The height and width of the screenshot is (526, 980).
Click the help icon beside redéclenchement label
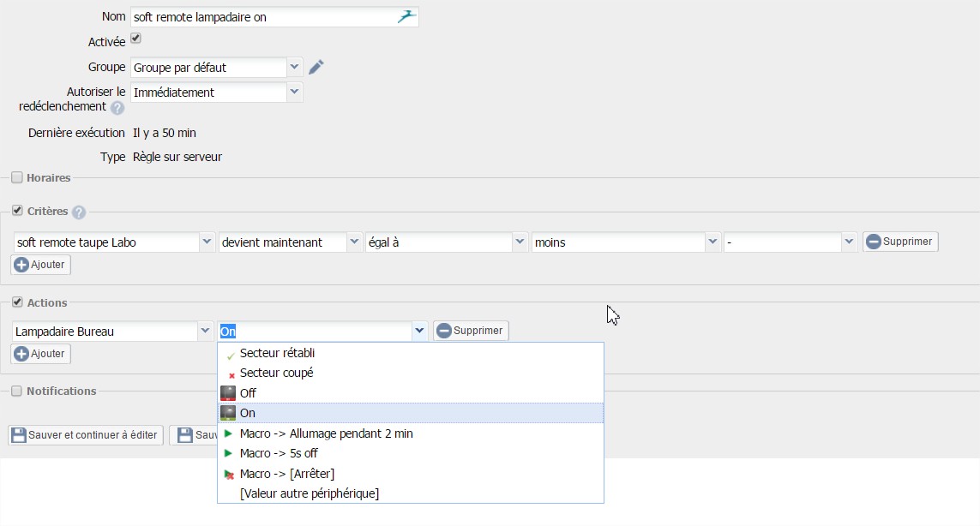[x=117, y=108]
